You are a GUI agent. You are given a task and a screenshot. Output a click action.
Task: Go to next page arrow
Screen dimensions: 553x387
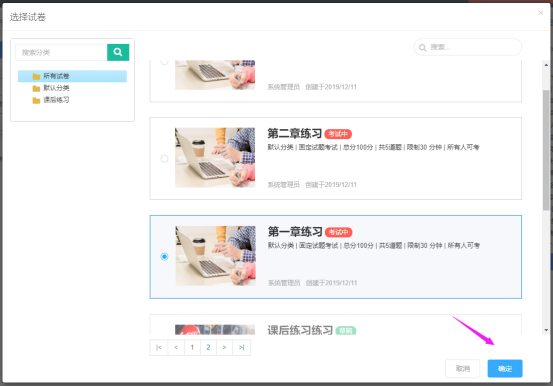(x=225, y=347)
